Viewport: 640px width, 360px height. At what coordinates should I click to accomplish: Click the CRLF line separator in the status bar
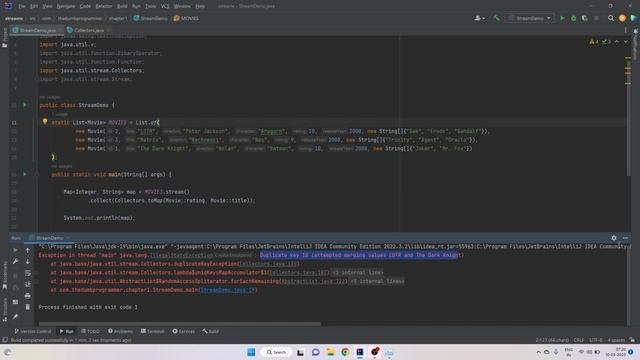(x=579, y=340)
